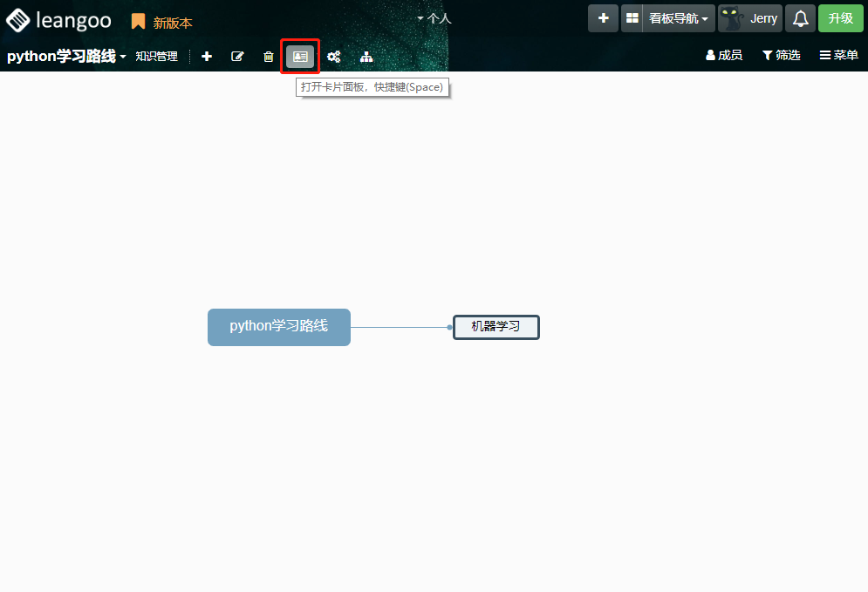This screenshot has width=868, height=592.
Task: Click the create new plus button in header
Action: point(603,18)
